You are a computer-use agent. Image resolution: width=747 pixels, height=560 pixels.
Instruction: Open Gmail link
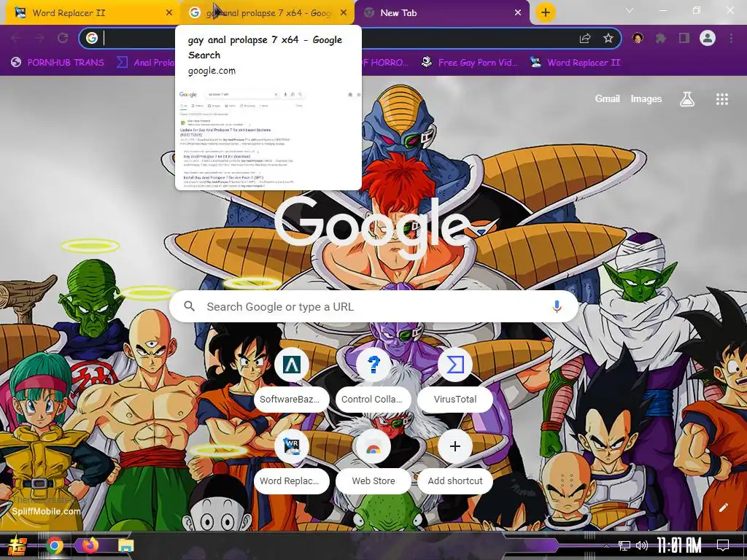607,98
